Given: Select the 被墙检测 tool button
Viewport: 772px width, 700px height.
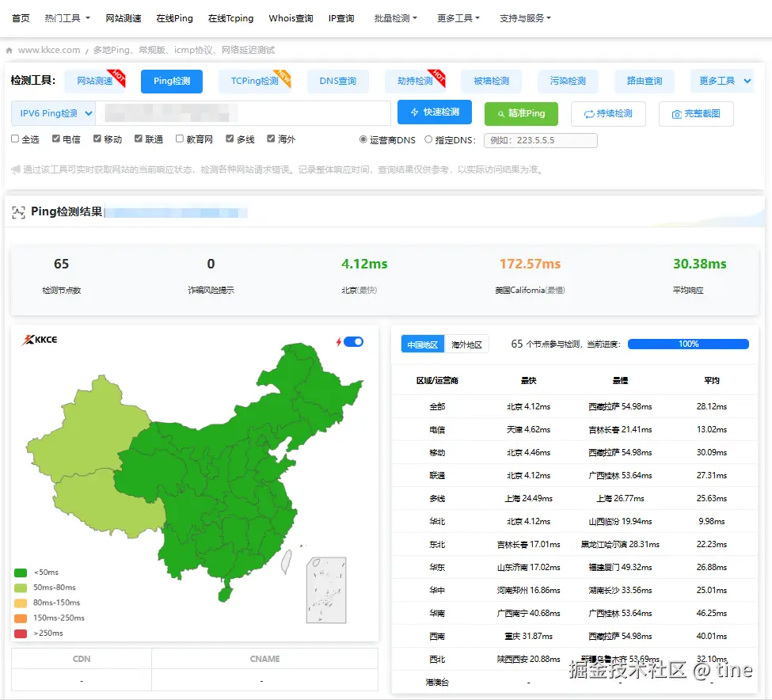Looking at the screenshot, I should 492,82.
